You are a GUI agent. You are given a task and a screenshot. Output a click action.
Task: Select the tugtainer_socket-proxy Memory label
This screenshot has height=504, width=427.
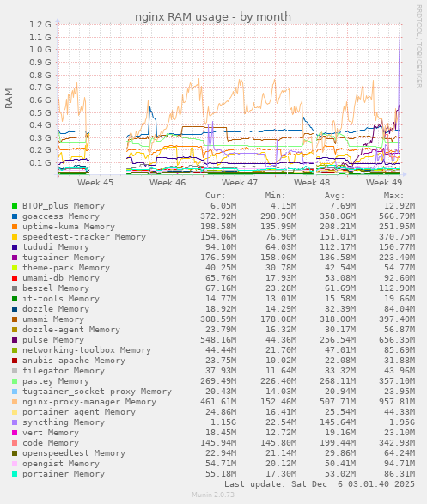pos(97,392)
